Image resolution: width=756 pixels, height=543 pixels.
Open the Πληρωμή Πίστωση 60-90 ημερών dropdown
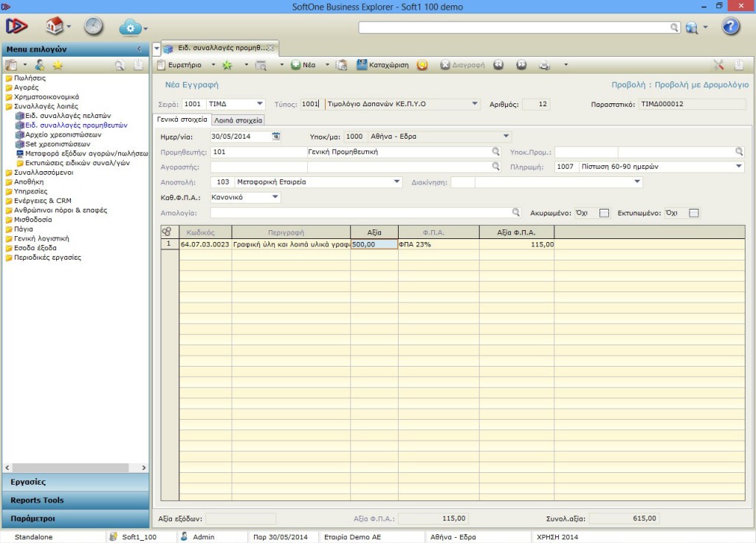pos(738,166)
